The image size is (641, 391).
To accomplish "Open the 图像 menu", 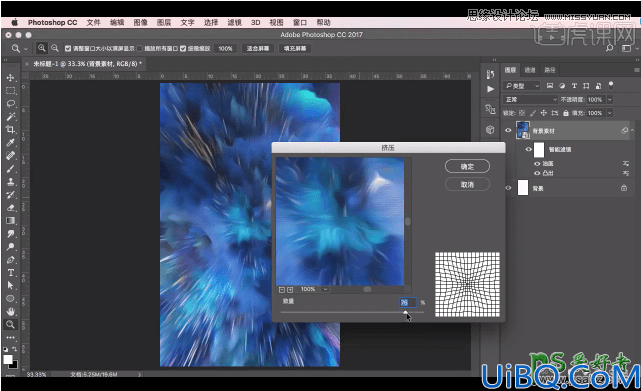I will point(140,22).
